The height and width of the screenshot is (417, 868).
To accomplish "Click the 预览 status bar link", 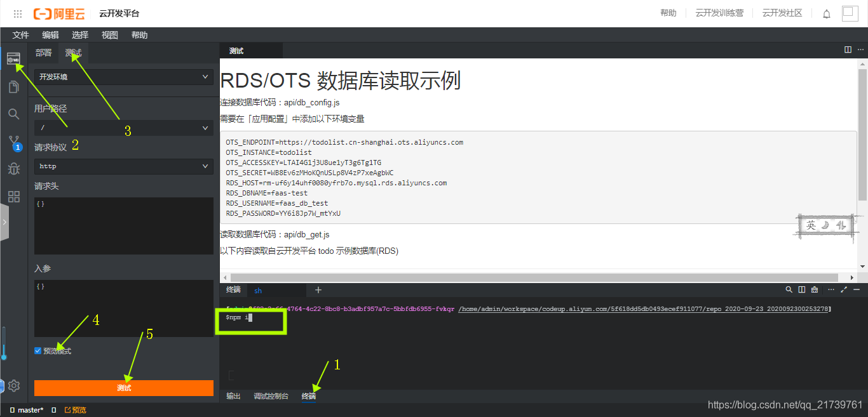I will 75,410.
